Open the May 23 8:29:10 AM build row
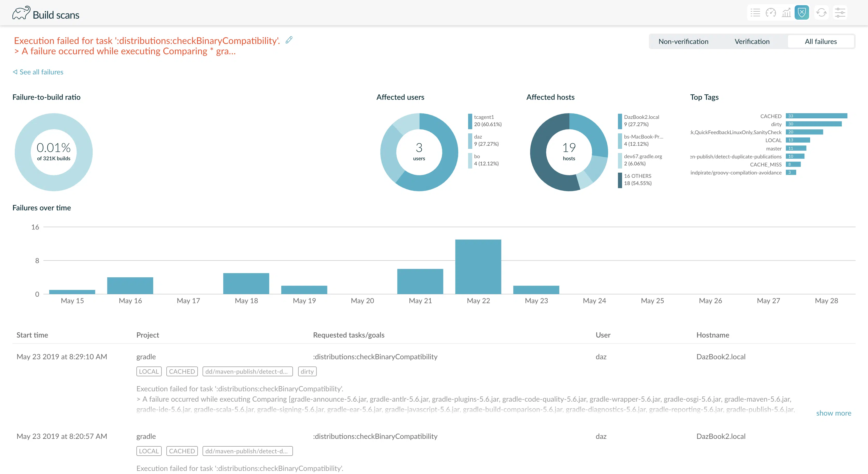 [x=434, y=357]
